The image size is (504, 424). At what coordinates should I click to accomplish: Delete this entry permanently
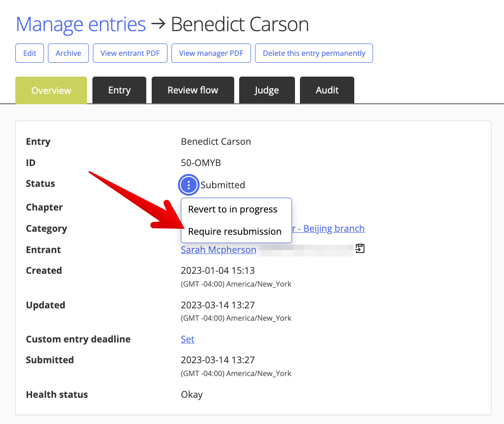[x=313, y=53]
